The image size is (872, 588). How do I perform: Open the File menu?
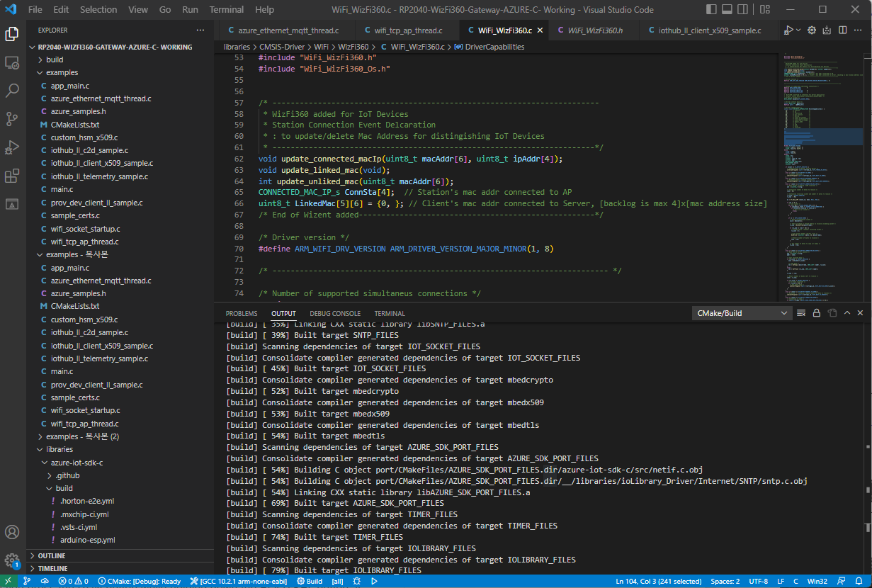click(35, 10)
